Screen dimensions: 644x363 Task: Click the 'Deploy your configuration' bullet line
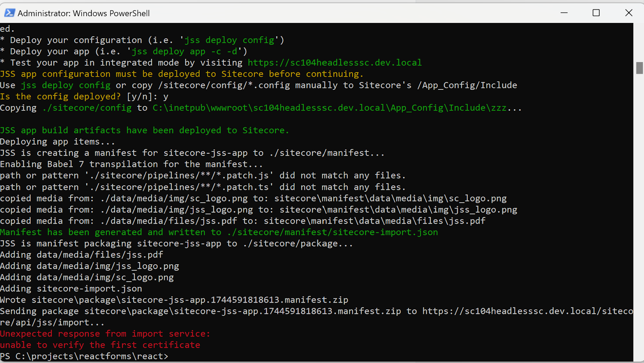tap(142, 40)
